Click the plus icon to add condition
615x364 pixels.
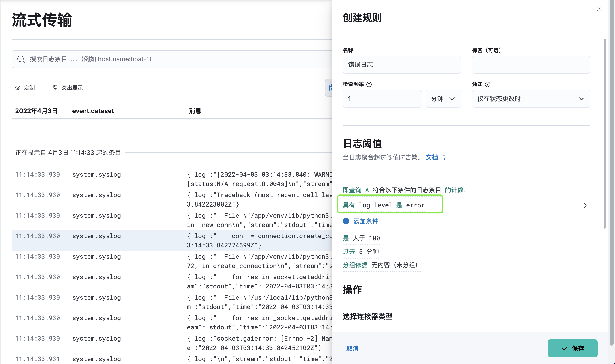346,221
